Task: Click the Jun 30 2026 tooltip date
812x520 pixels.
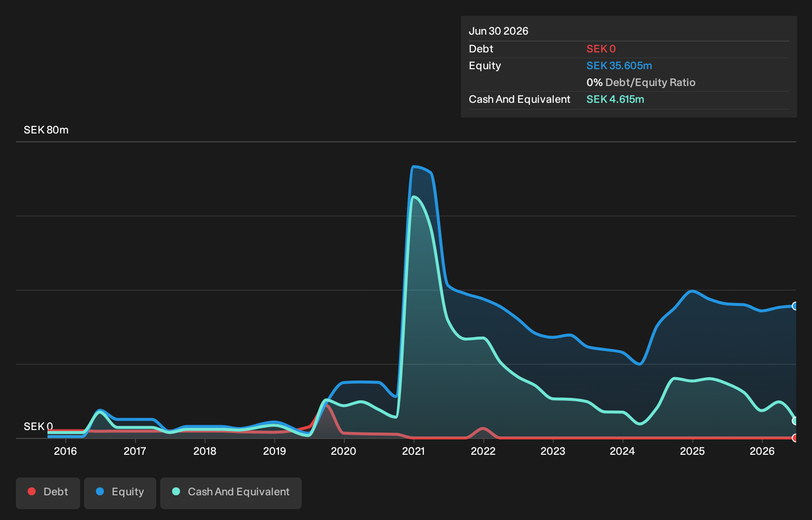Action: (x=498, y=31)
